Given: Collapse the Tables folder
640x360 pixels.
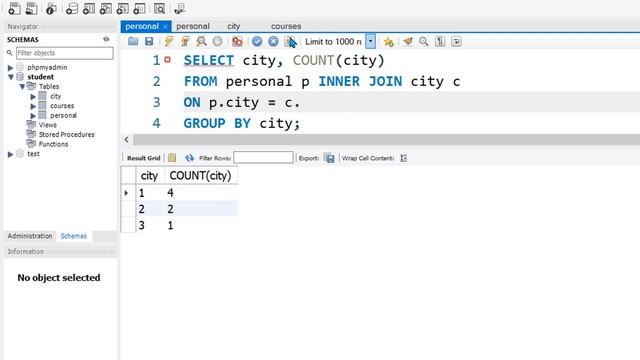Looking at the screenshot, I should pyautogui.click(x=22, y=87).
